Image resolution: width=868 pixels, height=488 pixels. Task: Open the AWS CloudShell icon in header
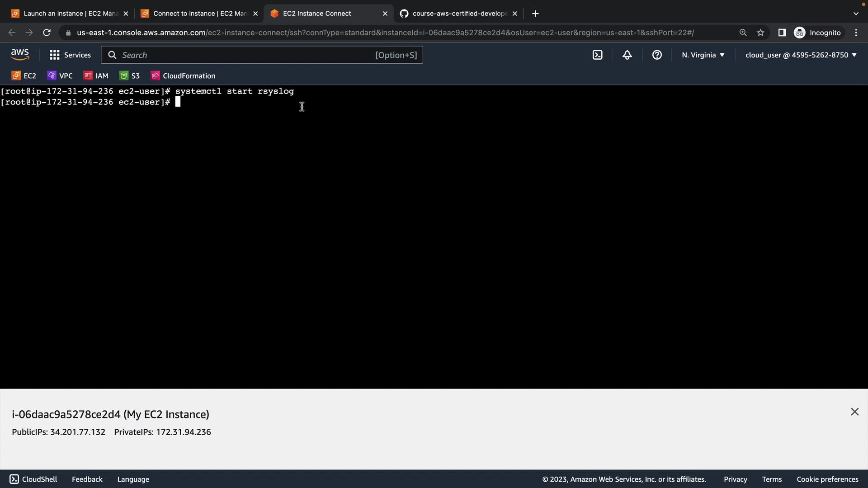pos(597,55)
